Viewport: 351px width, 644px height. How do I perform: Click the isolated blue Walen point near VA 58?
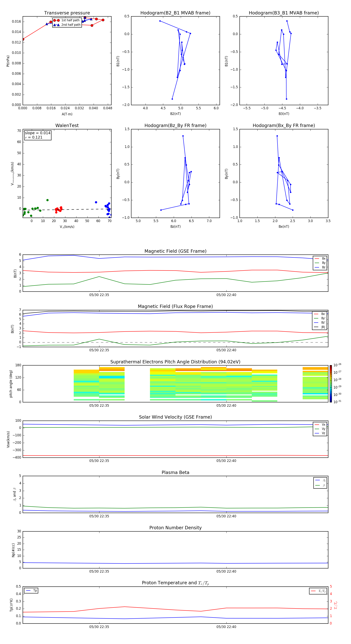coord(96,202)
